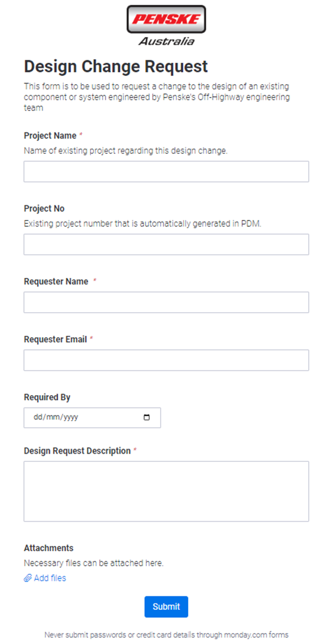Focus the Project No text box

coord(166,244)
